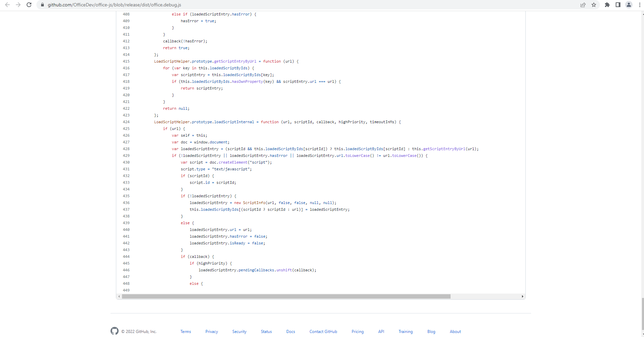The height and width of the screenshot is (337, 644).
Task: Open the Docs page
Action: [290, 331]
